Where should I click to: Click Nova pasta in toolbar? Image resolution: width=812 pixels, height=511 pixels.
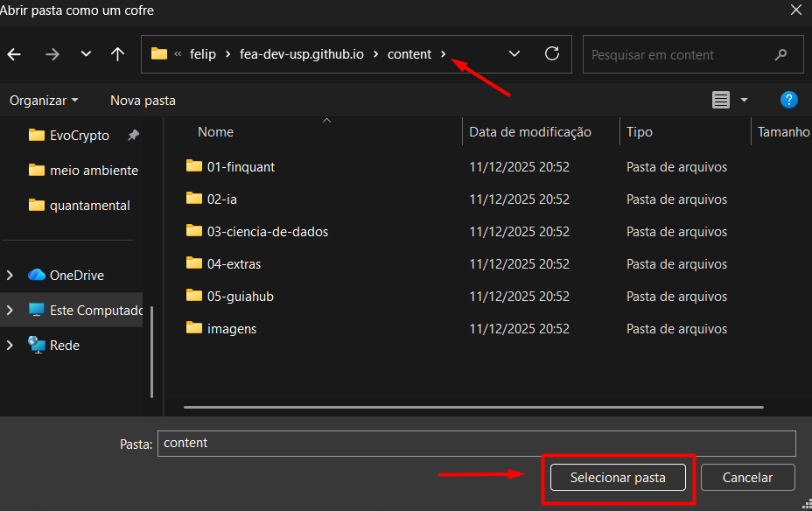click(x=143, y=101)
